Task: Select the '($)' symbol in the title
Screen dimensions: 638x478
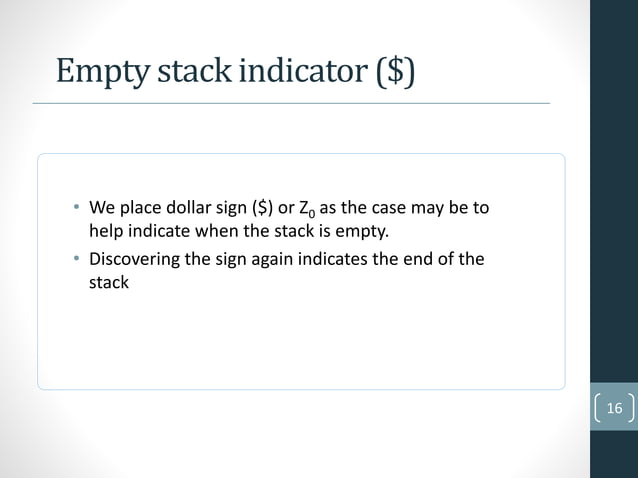Action: pos(395,72)
